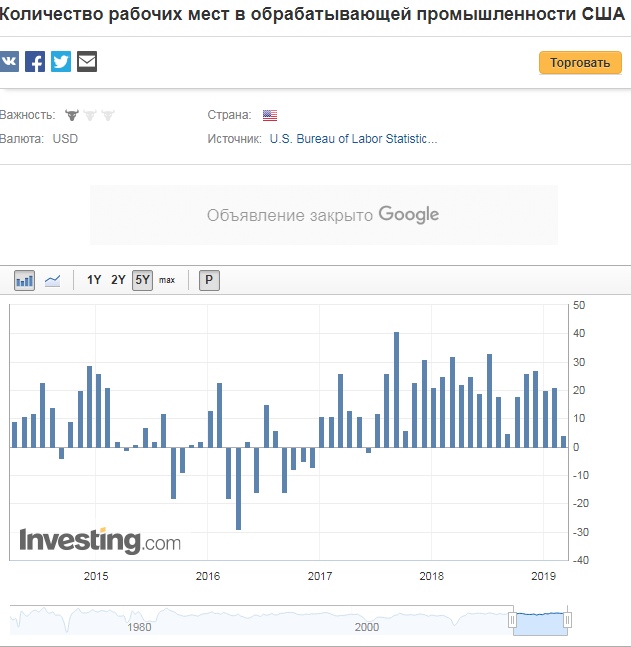Switch to line chart view
Image resolution: width=631 pixels, height=647 pixels.
(53, 280)
